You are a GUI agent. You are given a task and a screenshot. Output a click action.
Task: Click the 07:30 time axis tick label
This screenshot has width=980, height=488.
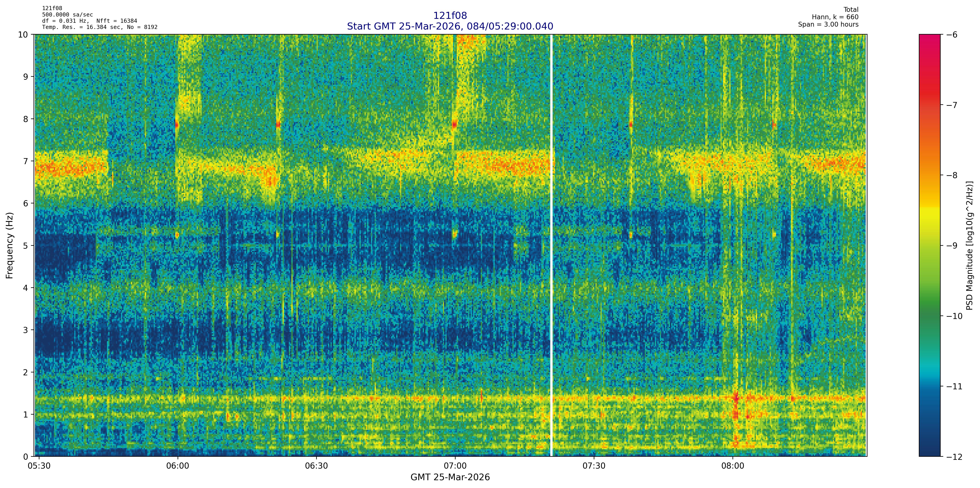pos(594,466)
